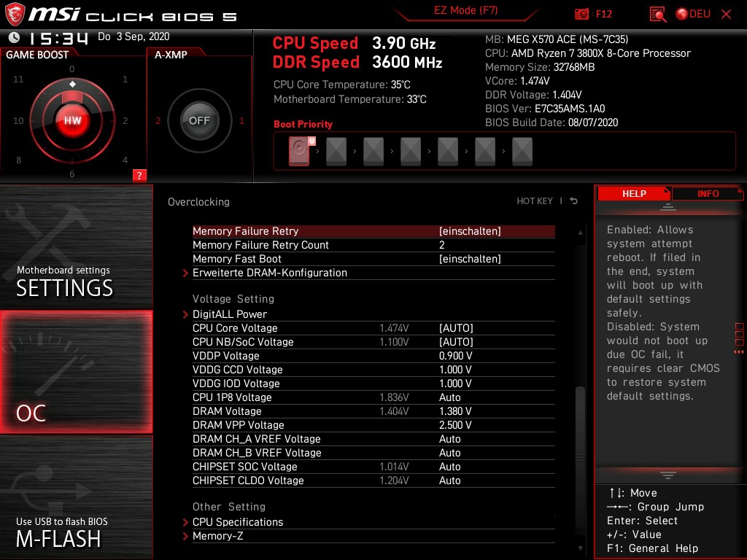Click scroll up arrow of settings list
Viewport: 747px width, 560px height.
pyautogui.click(x=580, y=233)
